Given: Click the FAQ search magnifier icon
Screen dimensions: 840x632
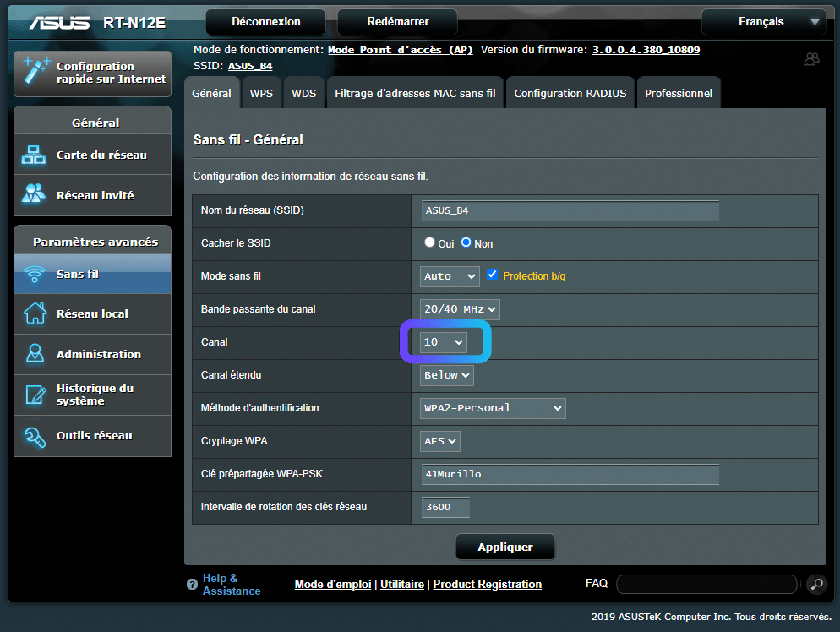Looking at the screenshot, I should click(816, 584).
